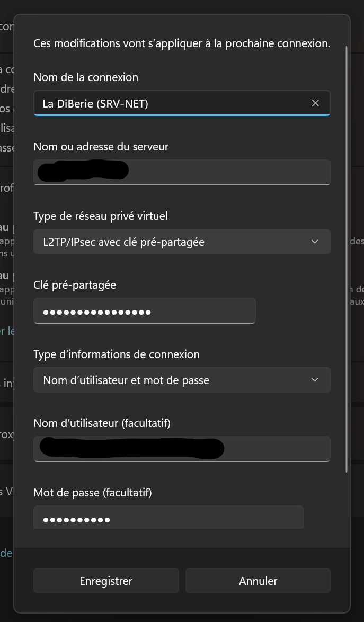The image size is (364, 622).
Task: Click the 'Mot de passe (facultatif)' label
Action: click(93, 493)
